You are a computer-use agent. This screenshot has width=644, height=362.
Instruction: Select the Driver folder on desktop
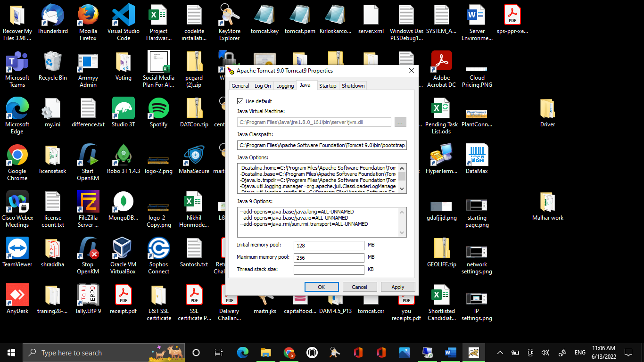coord(548,112)
